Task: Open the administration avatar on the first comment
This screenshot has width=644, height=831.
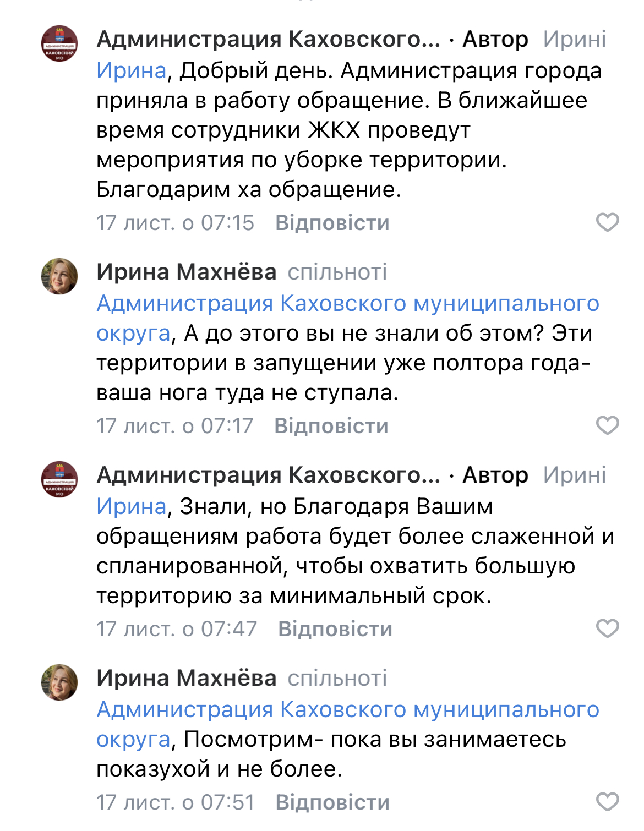Action: coord(59,43)
